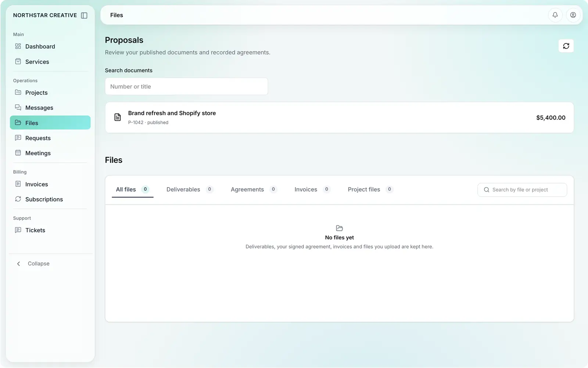
Task: Click the Messages chat bubbles icon
Action: pos(18,107)
